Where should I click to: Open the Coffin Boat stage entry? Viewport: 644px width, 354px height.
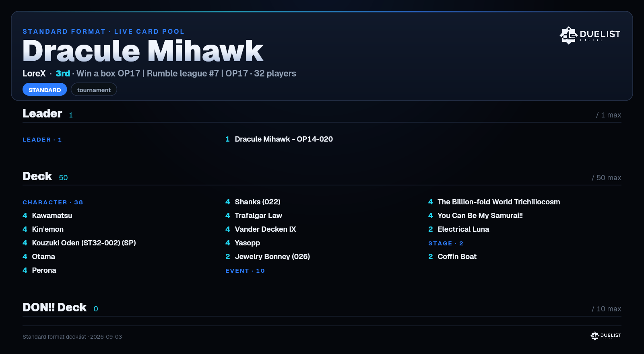tap(452, 257)
